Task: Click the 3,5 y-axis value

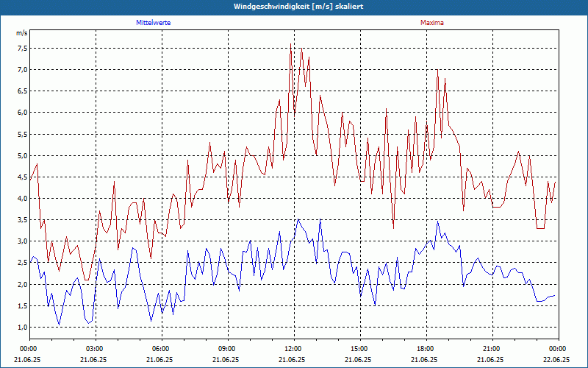Action: tap(22, 219)
